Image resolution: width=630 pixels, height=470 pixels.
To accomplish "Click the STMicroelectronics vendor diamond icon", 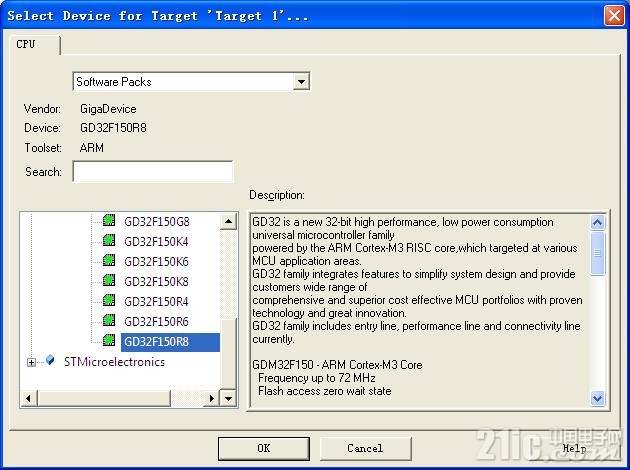I will pyautogui.click(x=50, y=360).
